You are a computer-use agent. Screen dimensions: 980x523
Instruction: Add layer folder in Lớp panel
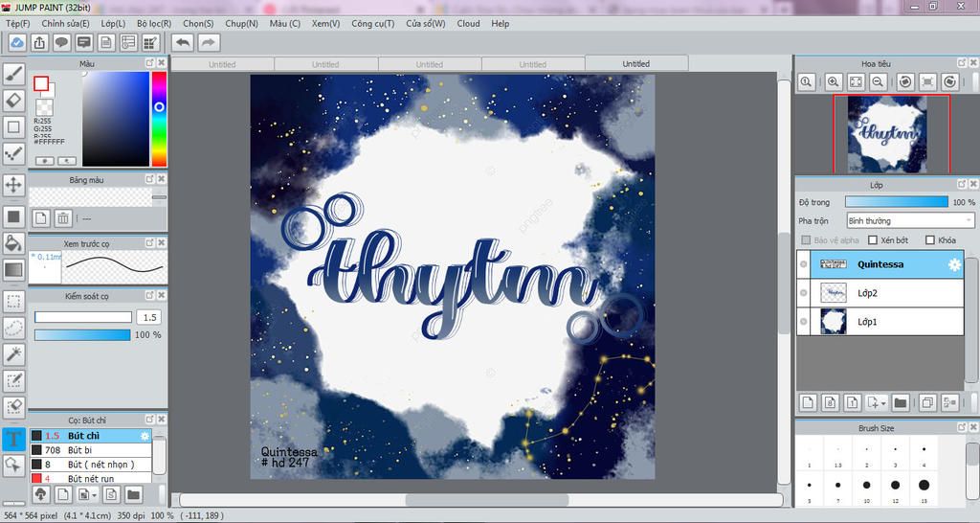[x=900, y=403]
